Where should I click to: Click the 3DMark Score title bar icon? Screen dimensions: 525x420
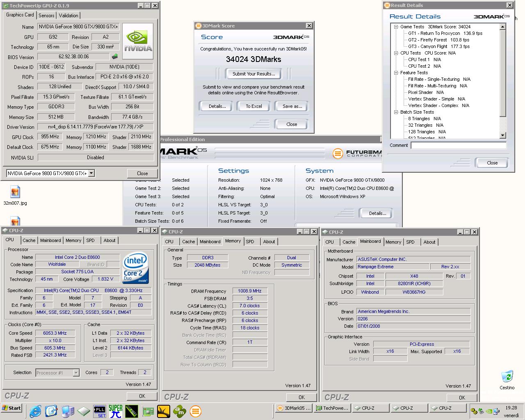tap(199, 26)
